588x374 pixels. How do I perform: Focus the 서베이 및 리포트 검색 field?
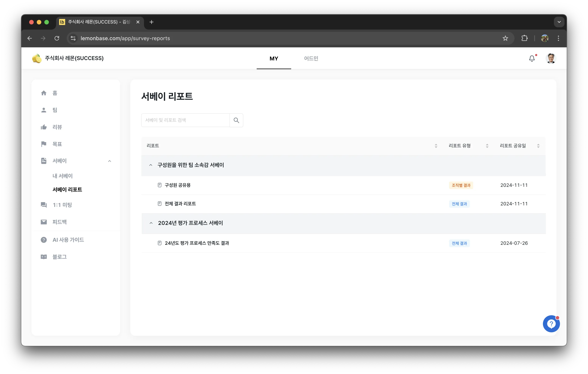pos(186,120)
